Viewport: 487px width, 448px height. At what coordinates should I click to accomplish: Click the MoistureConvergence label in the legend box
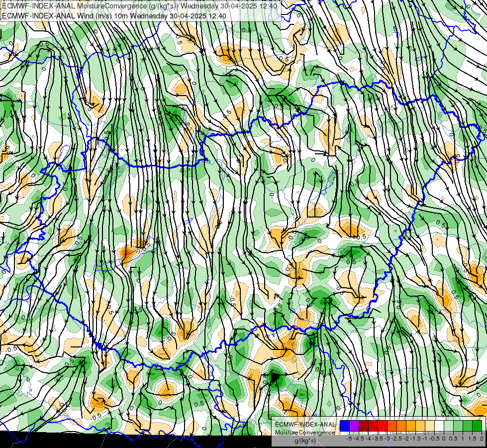pyautogui.click(x=305, y=433)
